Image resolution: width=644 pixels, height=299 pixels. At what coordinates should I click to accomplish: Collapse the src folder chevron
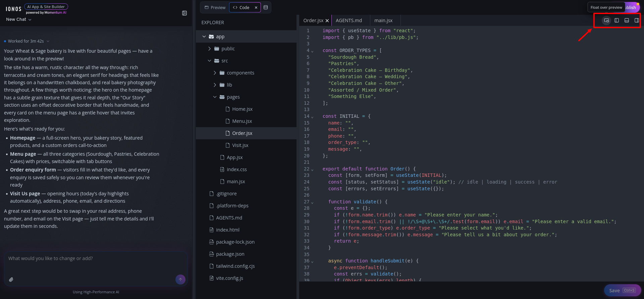point(209,61)
